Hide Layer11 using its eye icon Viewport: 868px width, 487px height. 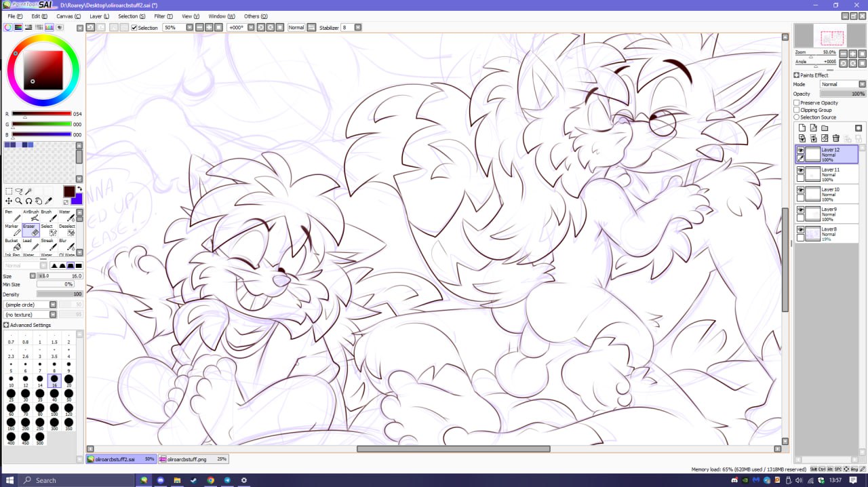tap(800, 170)
